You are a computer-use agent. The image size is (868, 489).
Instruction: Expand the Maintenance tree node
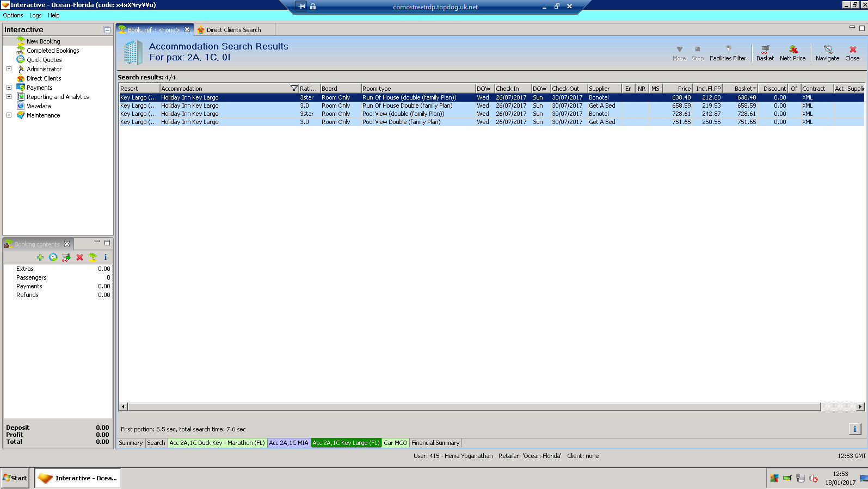pyautogui.click(x=9, y=115)
